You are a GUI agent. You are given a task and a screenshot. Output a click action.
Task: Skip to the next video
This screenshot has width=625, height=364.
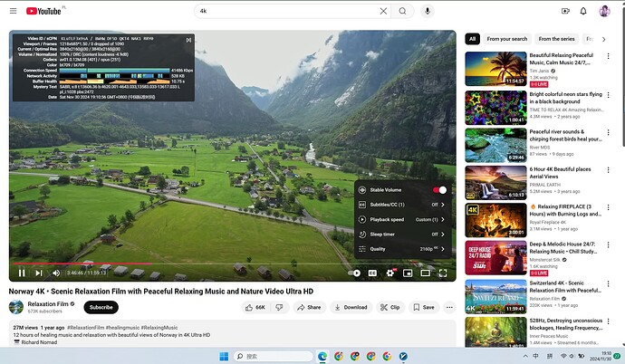(39, 273)
